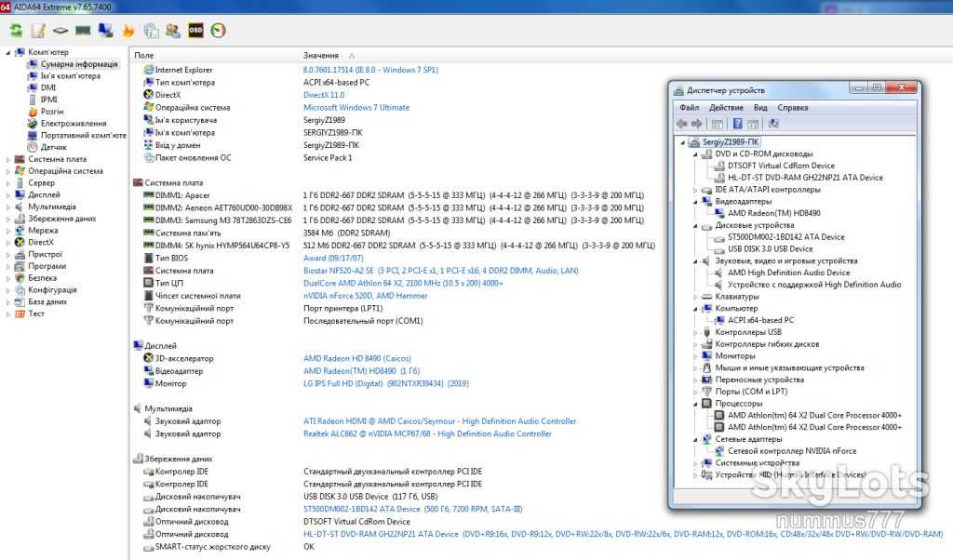Expand IDE ATA/ATAPI контроллеры in Device Manager

(695, 190)
